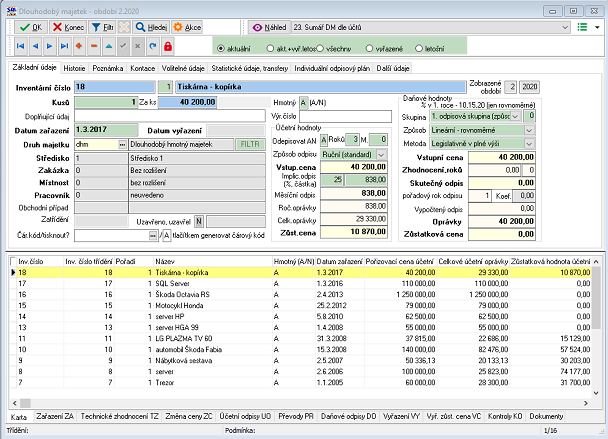
Task: Click the disabled clear filter icon
Action: pos(124,27)
